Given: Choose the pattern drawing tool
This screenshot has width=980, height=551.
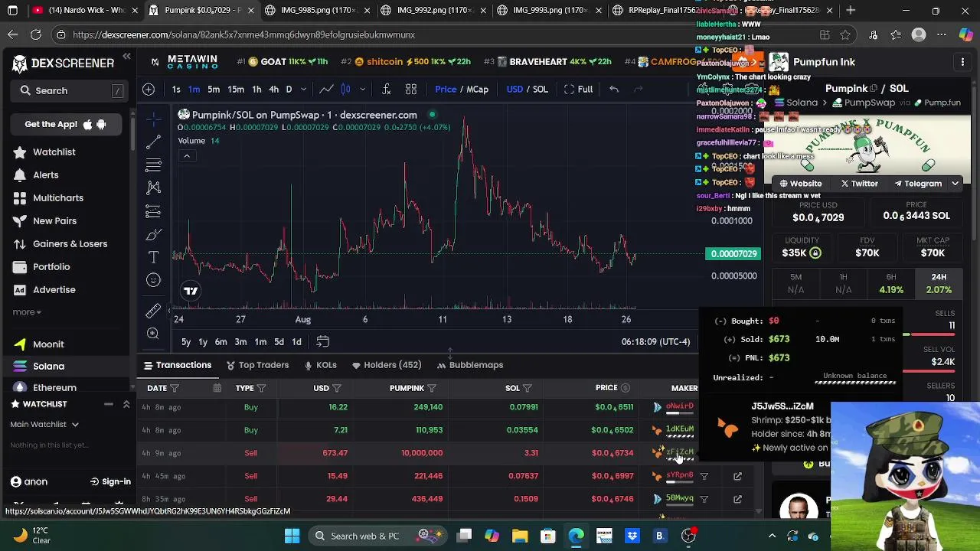Looking at the screenshot, I should pos(153,187).
